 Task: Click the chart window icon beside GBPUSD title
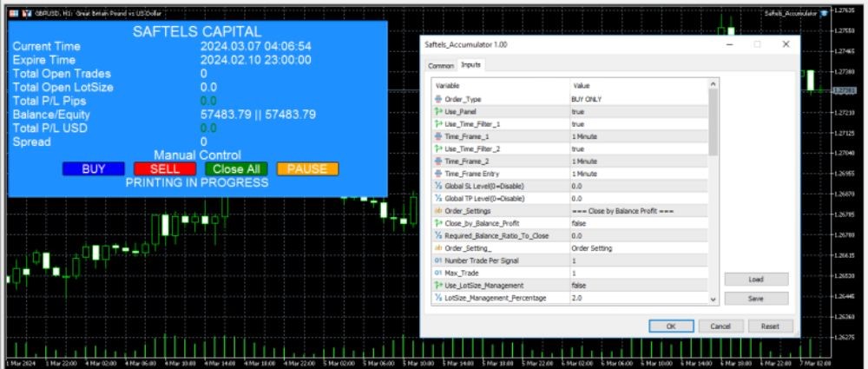pos(27,13)
